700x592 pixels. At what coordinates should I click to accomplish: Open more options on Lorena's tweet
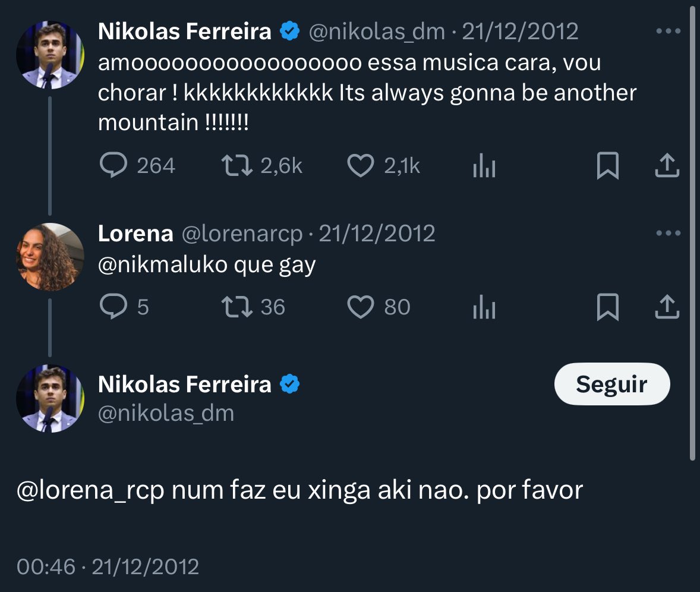tap(669, 233)
